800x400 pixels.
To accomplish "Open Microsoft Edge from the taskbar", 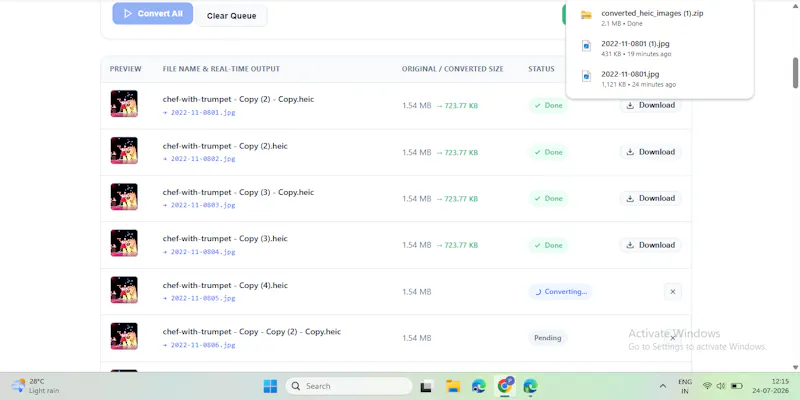I will click(x=479, y=386).
